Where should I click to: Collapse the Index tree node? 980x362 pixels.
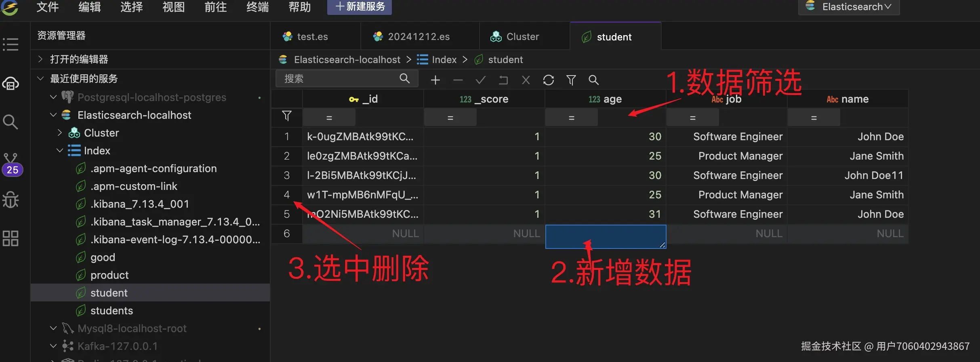pos(59,150)
